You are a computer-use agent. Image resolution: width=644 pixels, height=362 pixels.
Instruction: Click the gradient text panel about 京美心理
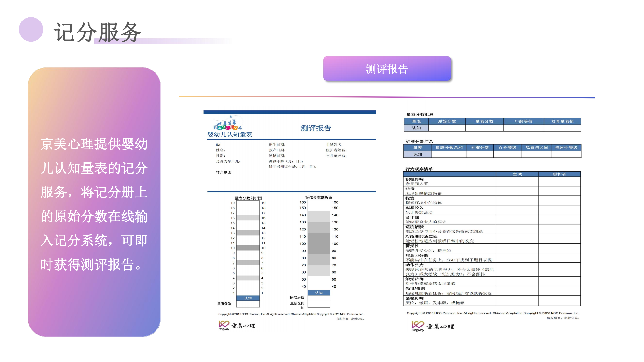94,202
